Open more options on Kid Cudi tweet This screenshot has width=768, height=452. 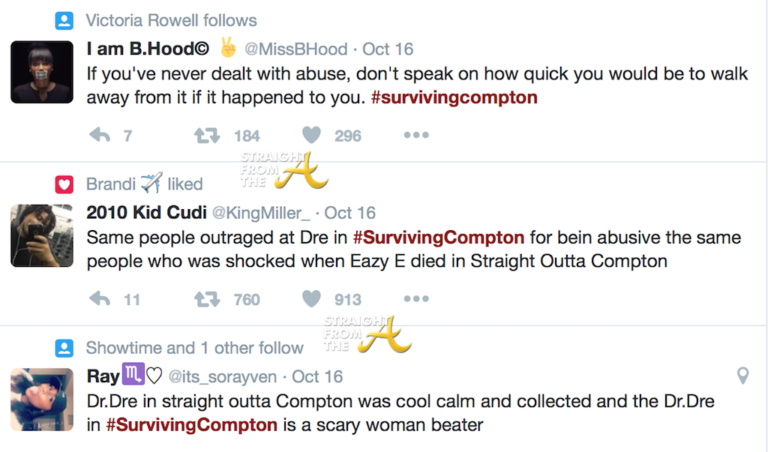tap(416, 298)
